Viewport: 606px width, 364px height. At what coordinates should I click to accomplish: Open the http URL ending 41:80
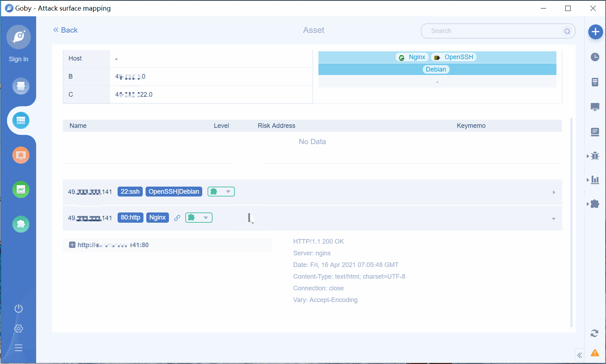113,245
